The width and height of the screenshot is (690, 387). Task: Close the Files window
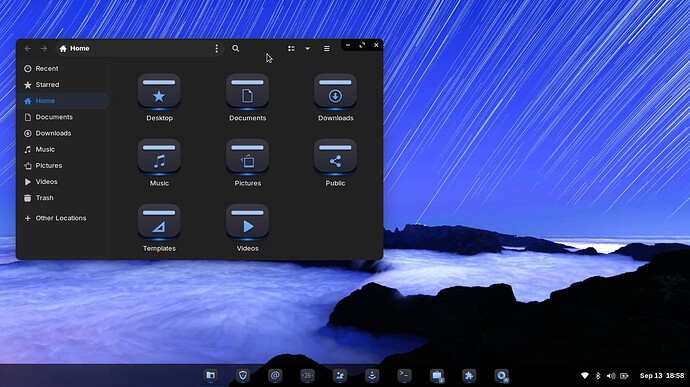point(376,45)
